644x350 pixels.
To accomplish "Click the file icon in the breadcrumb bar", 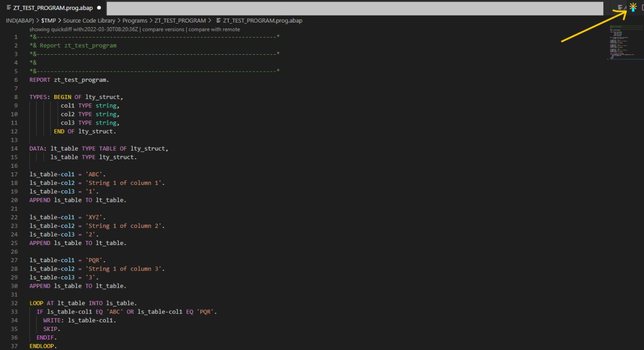I will coord(218,21).
